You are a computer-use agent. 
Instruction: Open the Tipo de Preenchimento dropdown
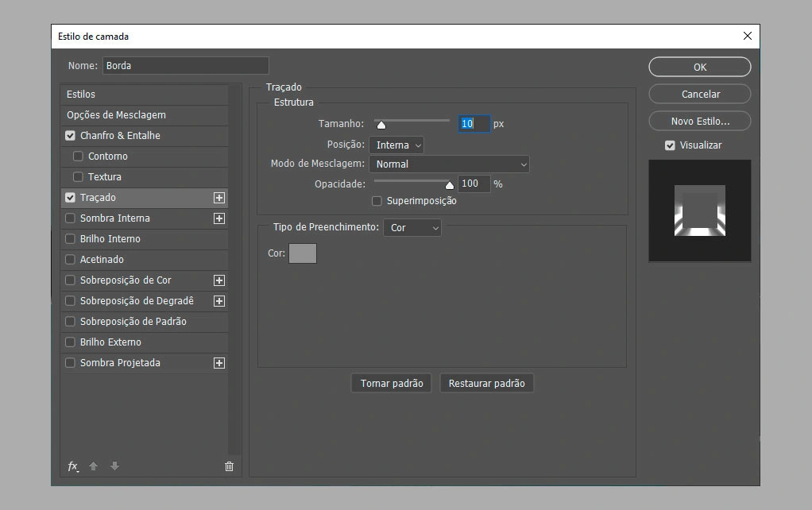(412, 228)
